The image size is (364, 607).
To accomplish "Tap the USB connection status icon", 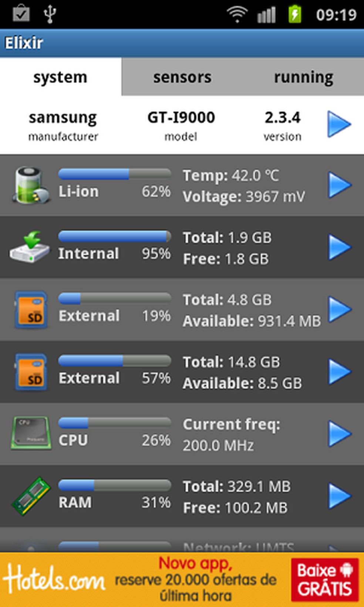I will pyautogui.click(x=50, y=14).
